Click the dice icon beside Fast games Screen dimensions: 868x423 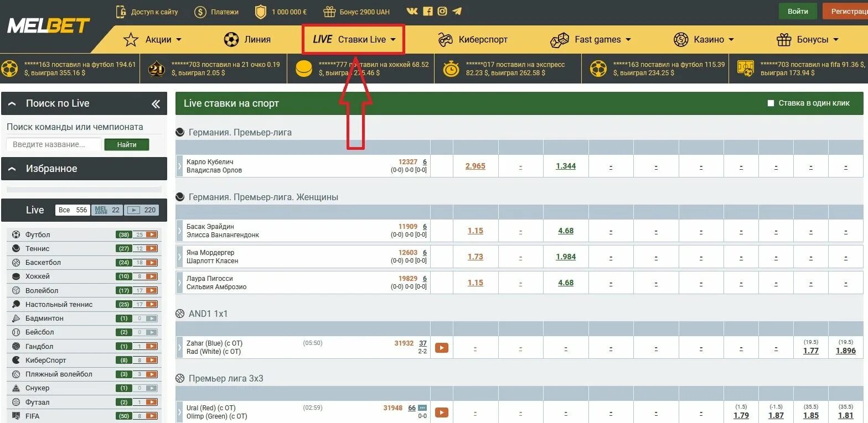(559, 39)
